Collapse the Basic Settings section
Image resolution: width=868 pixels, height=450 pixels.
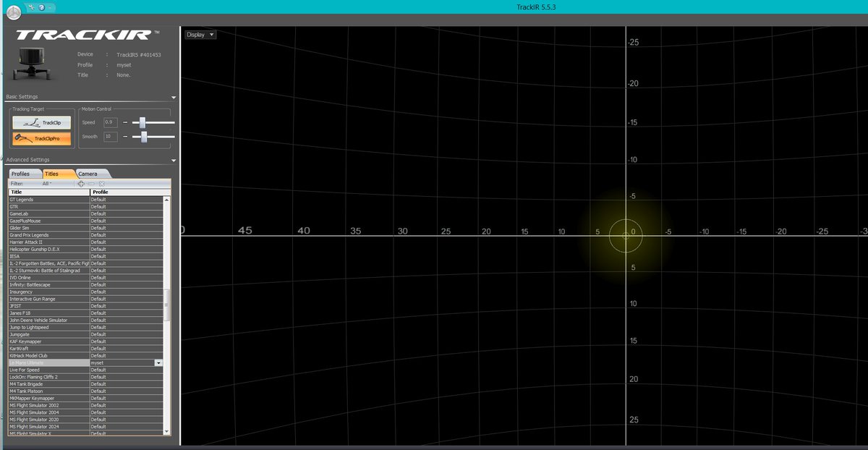(174, 97)
